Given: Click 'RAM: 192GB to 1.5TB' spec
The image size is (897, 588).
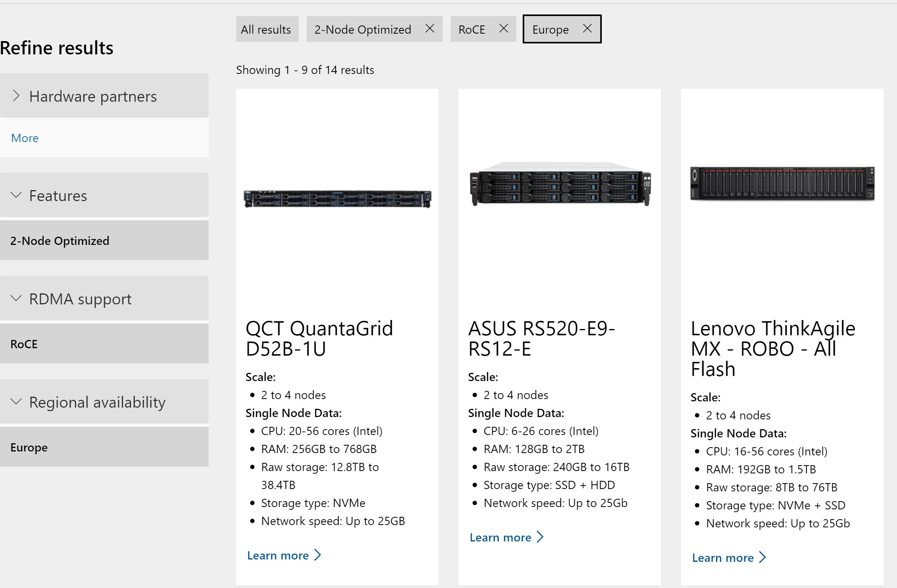Looking at the screenshot, I should [x=761, y=469].
